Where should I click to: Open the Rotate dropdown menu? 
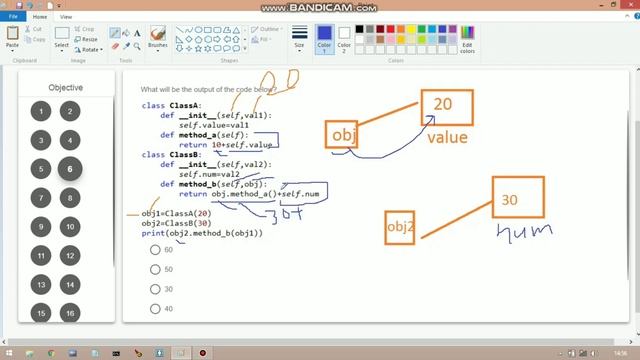point(89,49)
